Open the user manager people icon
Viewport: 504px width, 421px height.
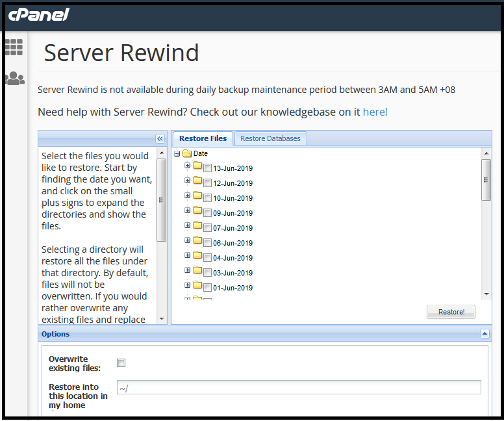pyautogui.click(x=14, y=79)
